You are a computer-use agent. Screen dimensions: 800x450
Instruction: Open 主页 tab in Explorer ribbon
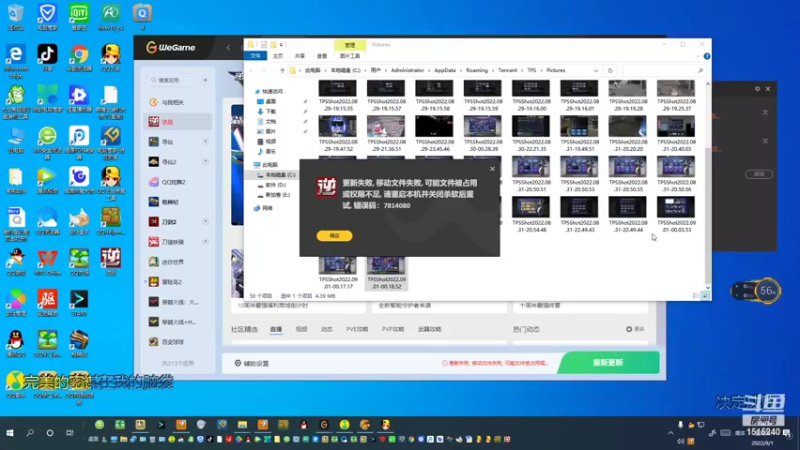(x=278, y=56)
